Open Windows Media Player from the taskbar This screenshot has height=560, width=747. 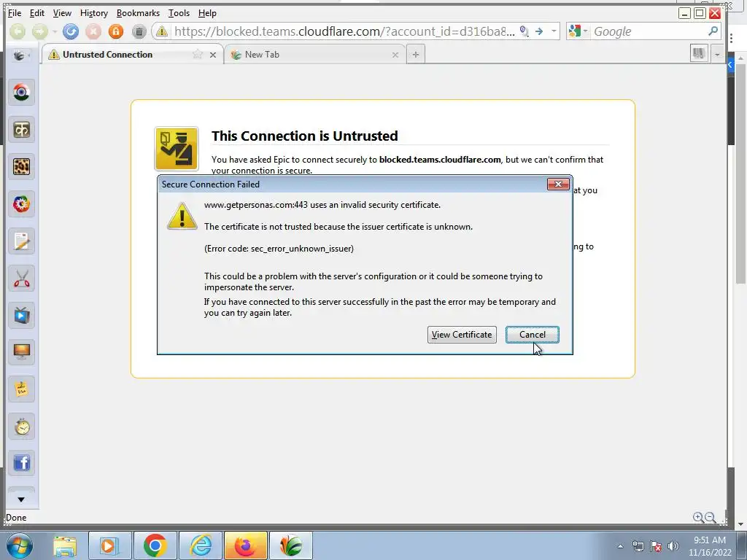(109, 546)
